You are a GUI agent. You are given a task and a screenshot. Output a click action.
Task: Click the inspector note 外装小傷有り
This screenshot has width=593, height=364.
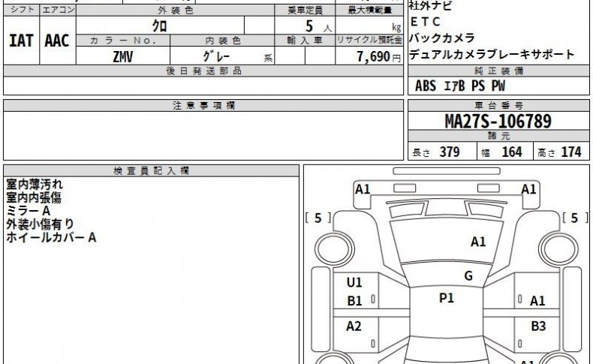[x=40, y=224]
